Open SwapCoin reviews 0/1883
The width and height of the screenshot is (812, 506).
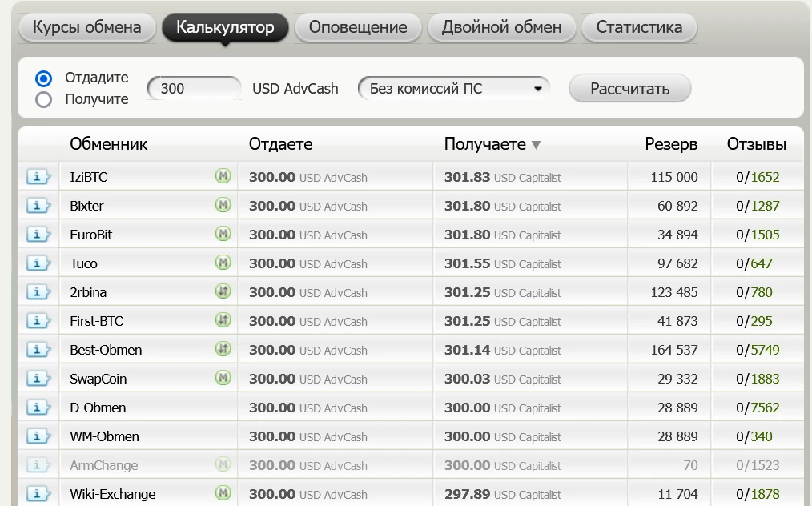pos(758,379)
